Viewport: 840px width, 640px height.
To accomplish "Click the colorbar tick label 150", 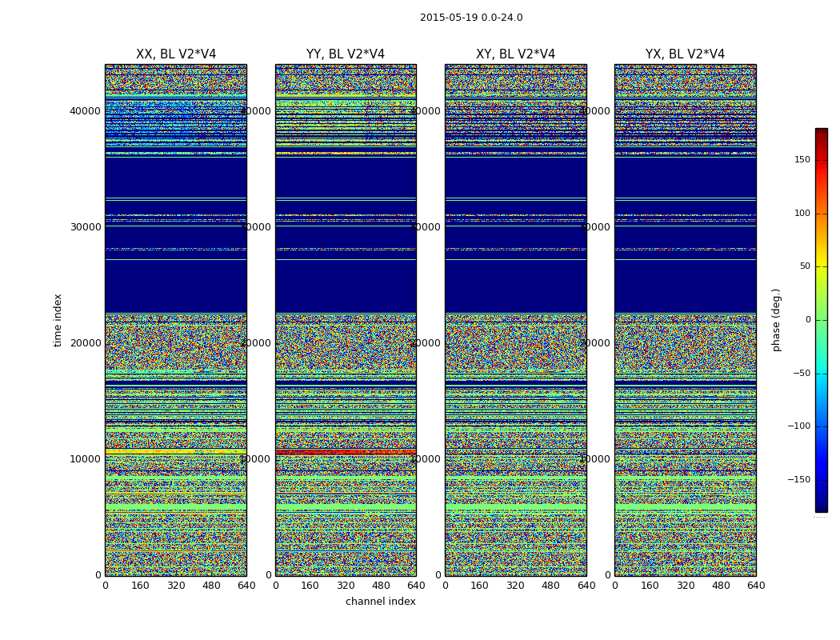I will point(802,159).
